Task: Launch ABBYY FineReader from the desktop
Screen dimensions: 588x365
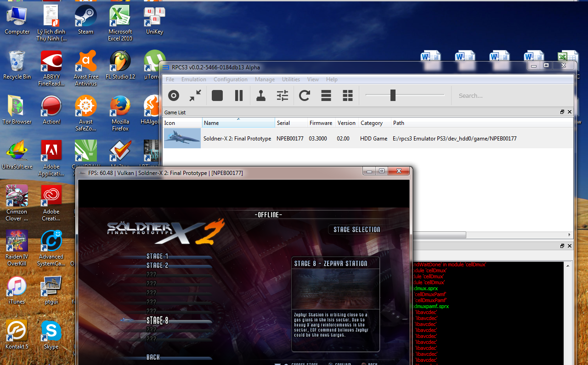Action: pos(51,68)
